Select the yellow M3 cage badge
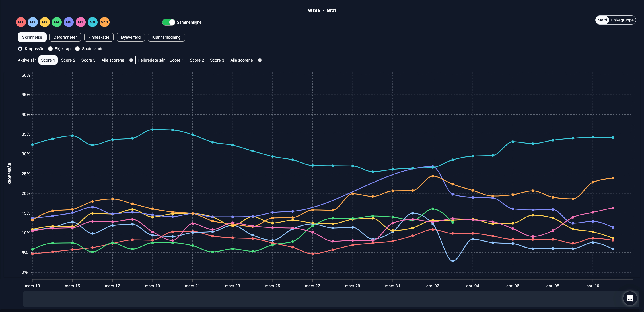The height and width of the screenshot is (312, 644). point(45,22)
